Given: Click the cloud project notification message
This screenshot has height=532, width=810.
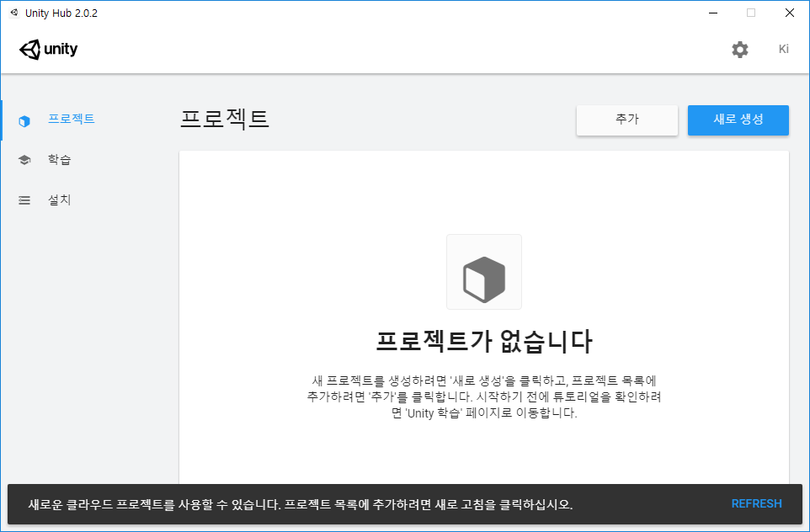Looking at the screenshot, I should 301,504.
